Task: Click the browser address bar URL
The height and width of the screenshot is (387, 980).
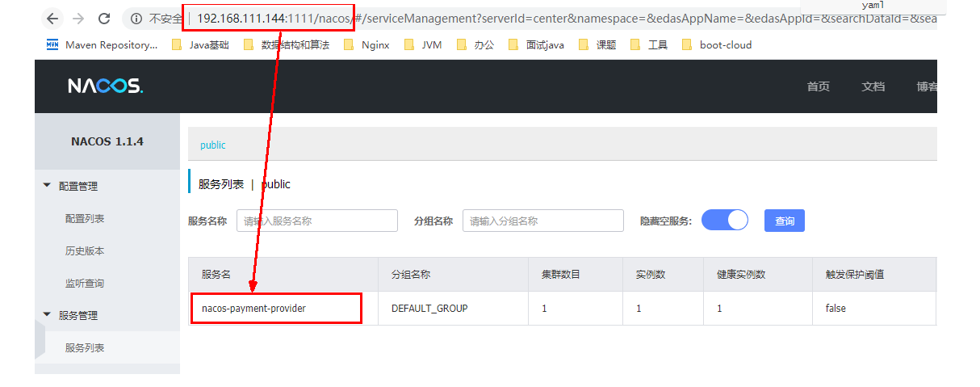Action: point(565,19)
